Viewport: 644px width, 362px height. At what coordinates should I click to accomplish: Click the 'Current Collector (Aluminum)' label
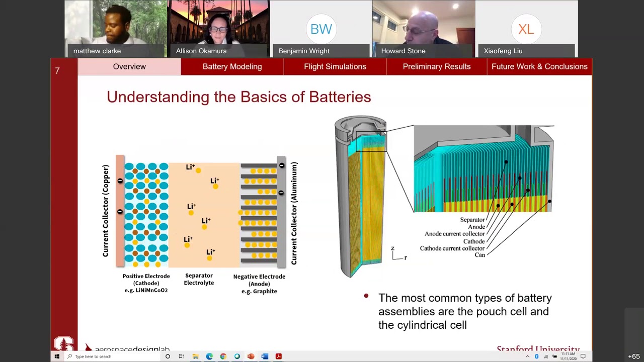[x=294, y=213]
